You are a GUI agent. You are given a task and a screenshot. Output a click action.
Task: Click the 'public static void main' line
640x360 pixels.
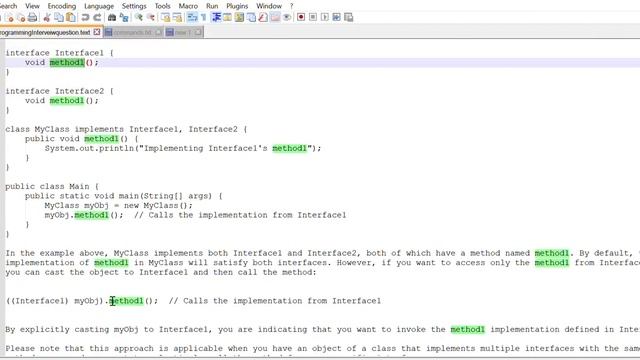click(124, 196)
